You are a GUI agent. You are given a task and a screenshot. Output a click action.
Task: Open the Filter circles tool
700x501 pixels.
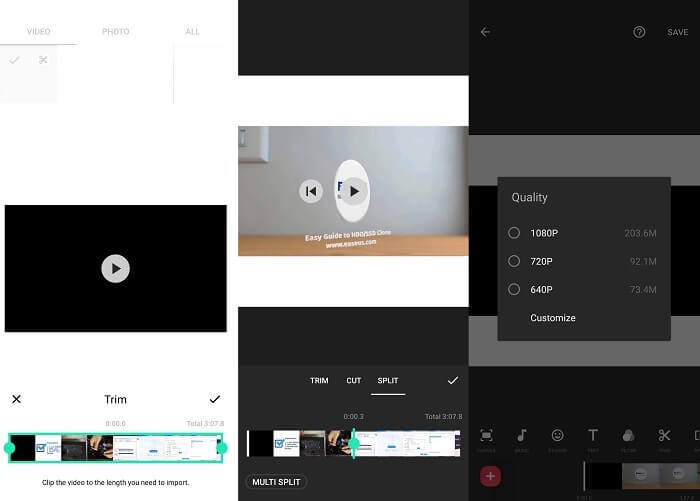628,435
